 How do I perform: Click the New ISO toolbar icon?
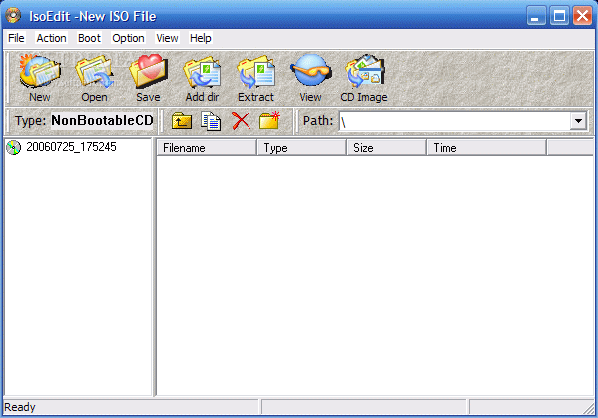coord(40,78)
